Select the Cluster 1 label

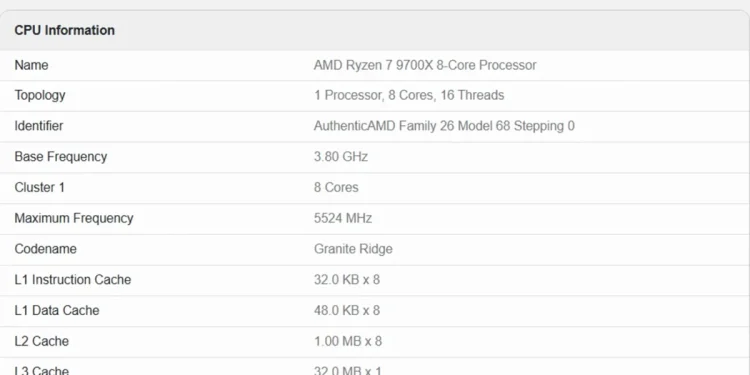39,188
